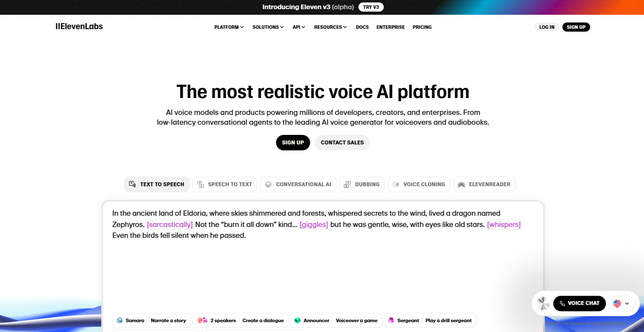Click the RESOURCES chevron arrow

tap(345, 27)
